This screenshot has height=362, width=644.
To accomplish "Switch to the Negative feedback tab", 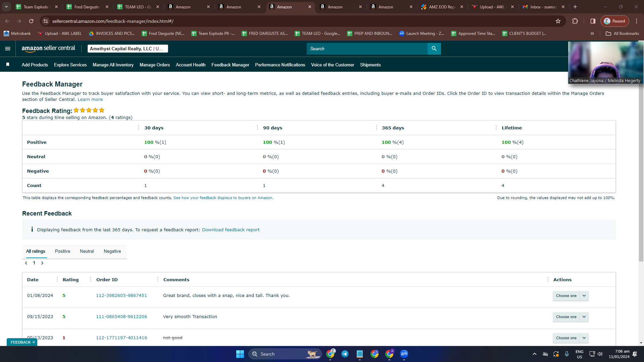I will (x=112, y=251).
